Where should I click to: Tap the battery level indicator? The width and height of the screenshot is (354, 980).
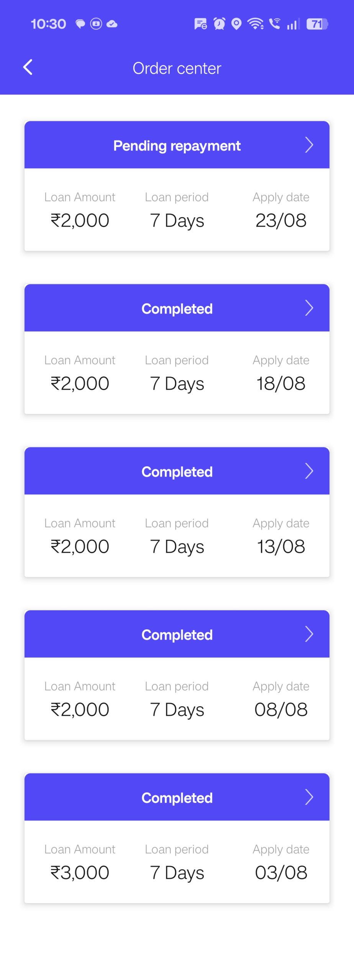317,24
